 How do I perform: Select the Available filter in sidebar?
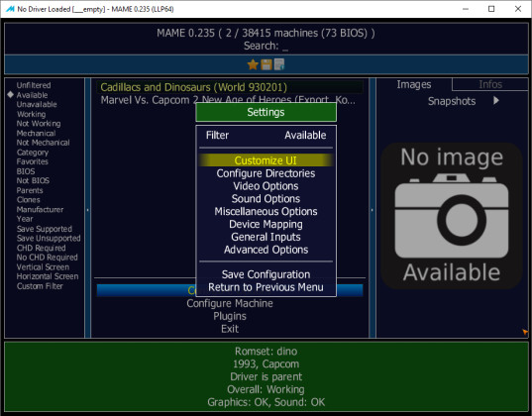tap(32, 95)
